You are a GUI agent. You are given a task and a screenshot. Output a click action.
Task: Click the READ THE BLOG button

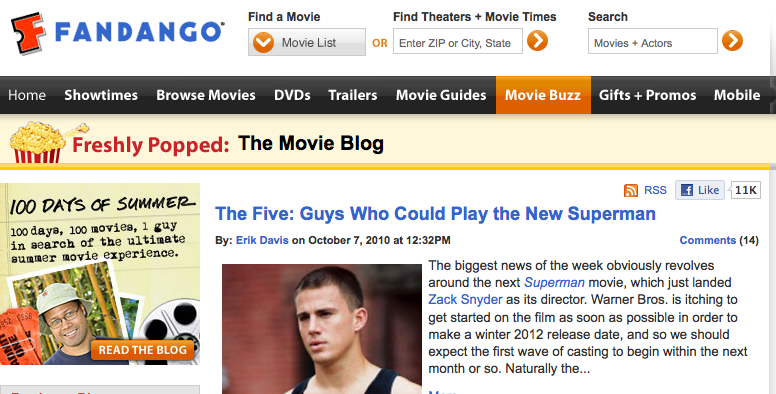143,350
